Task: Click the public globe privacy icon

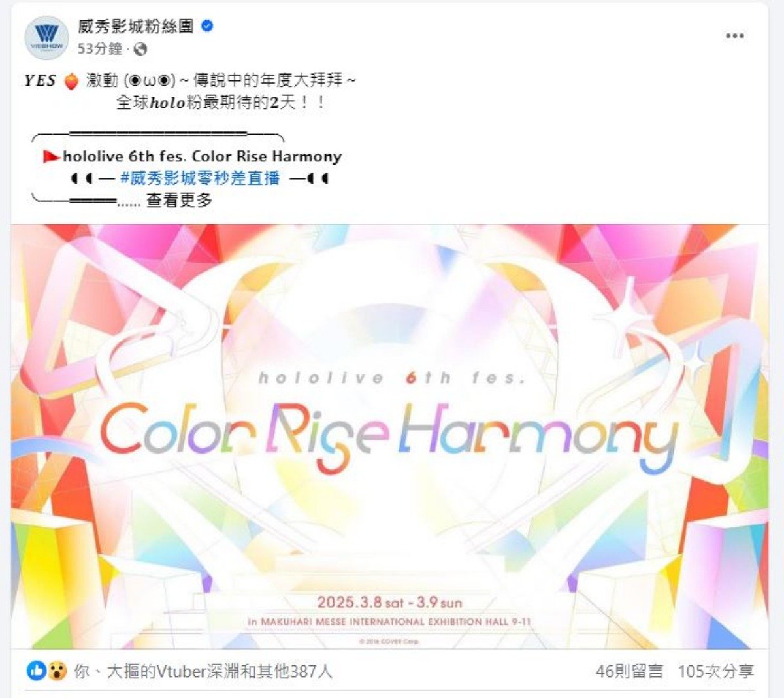Action: (x=140, y=49)
